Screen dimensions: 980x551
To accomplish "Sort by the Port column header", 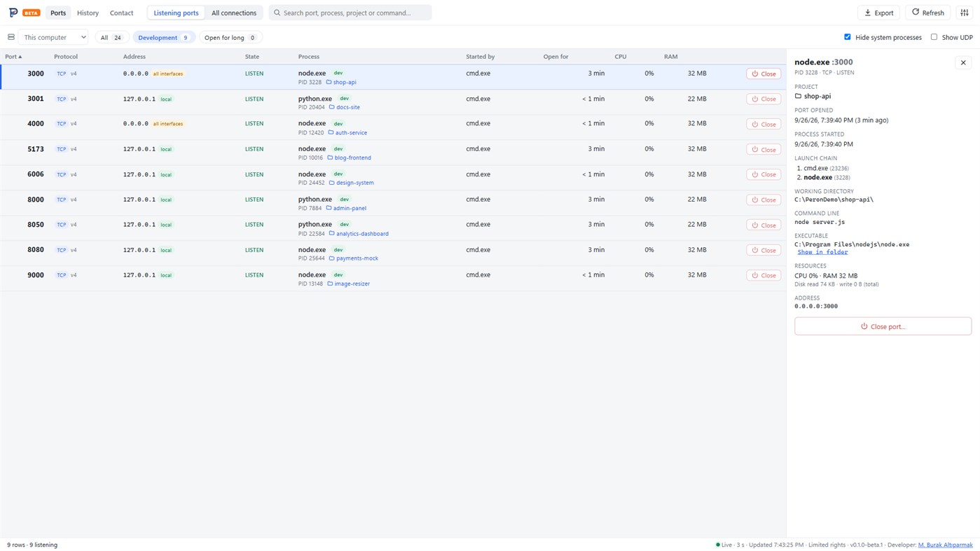I will pos(13,57).
